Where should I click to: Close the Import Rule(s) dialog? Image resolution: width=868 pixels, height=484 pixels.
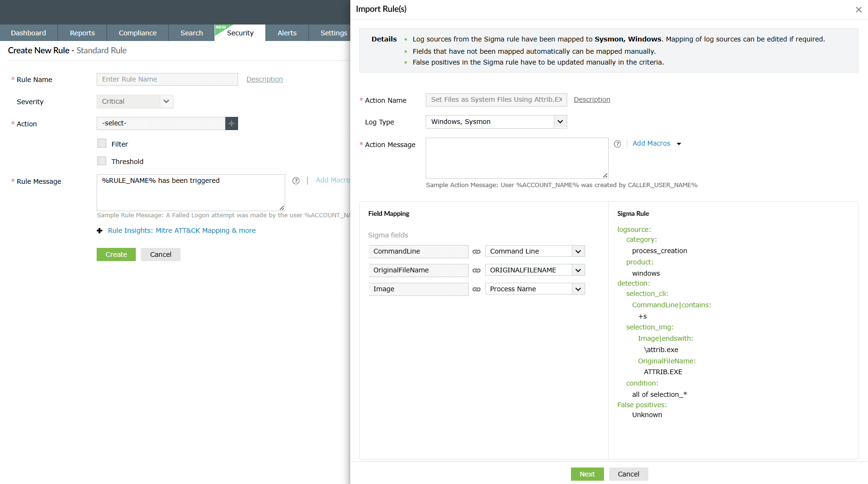[859, 9]
